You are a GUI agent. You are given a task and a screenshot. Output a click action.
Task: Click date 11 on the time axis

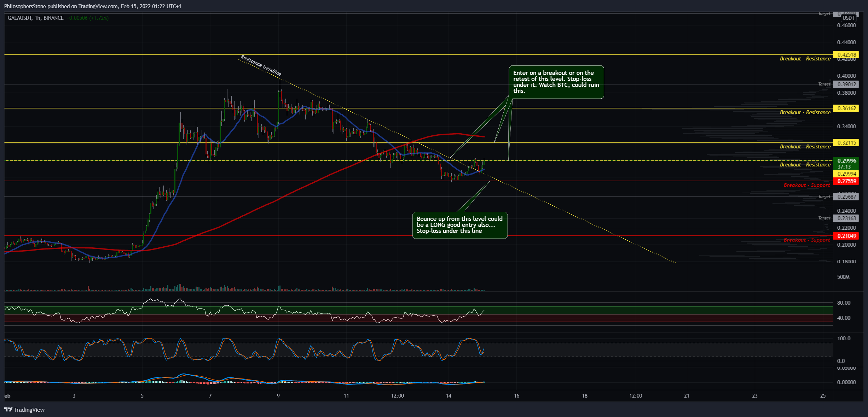[346, 396]
